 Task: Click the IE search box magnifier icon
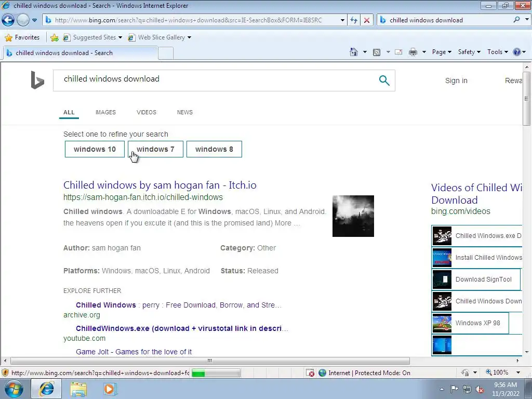tap(516, 20)
